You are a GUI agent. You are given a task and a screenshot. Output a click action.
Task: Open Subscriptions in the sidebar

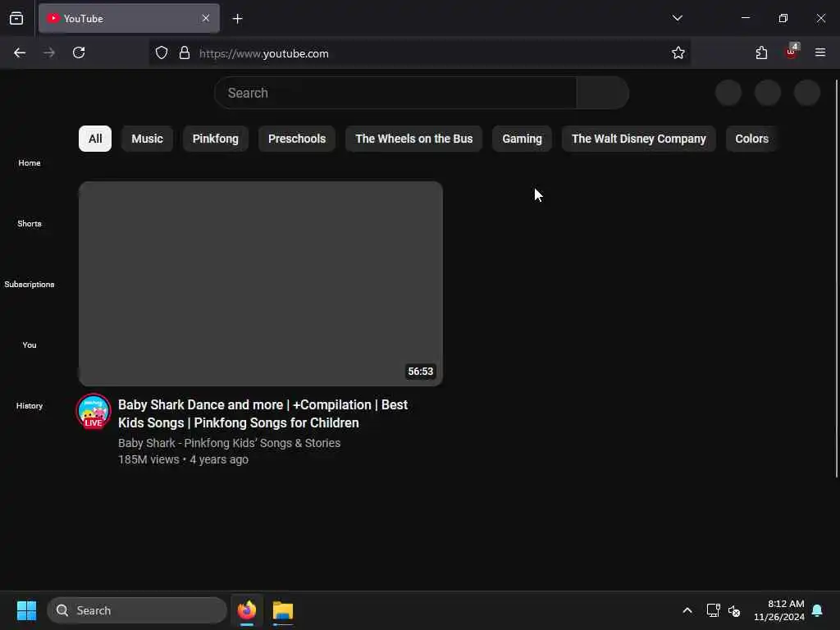point(30,284)
